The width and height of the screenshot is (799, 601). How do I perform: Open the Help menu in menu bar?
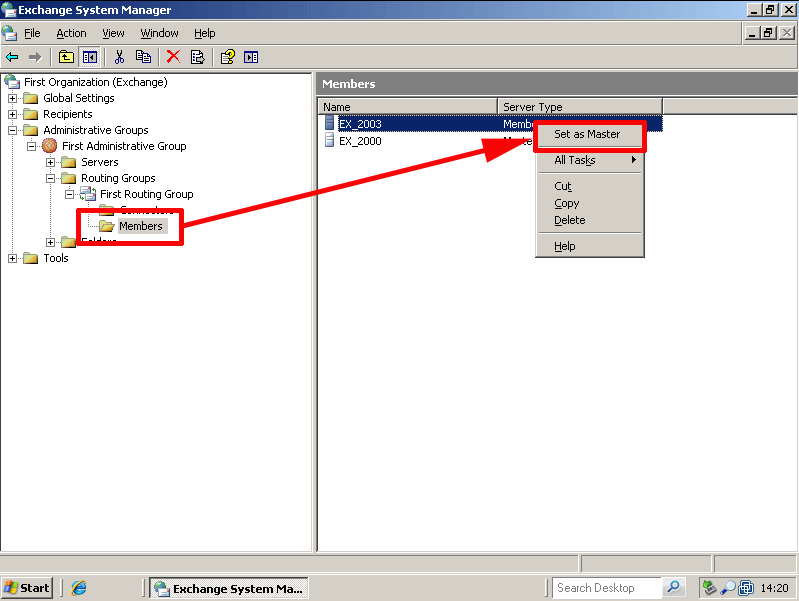tap(205, 33)
